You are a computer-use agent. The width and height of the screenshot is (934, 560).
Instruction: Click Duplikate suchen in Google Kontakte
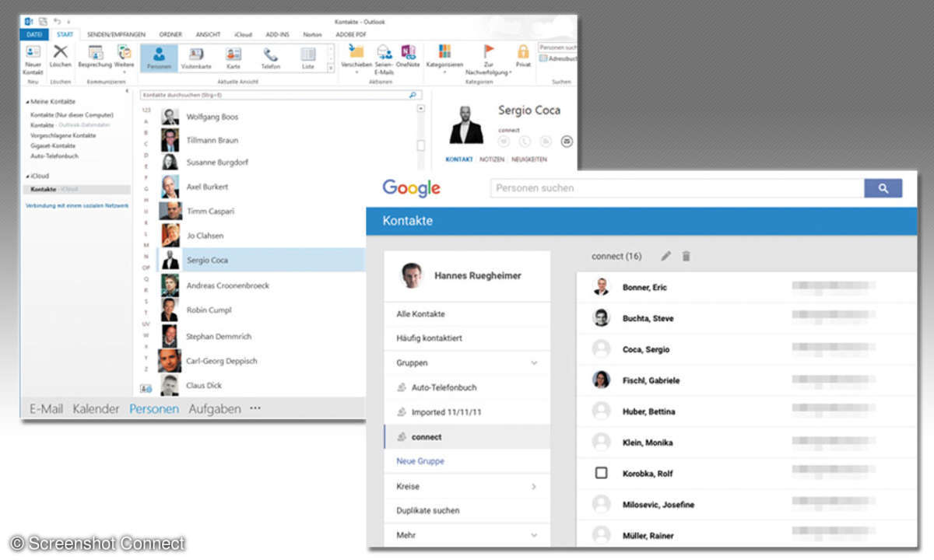click(428, 510)
